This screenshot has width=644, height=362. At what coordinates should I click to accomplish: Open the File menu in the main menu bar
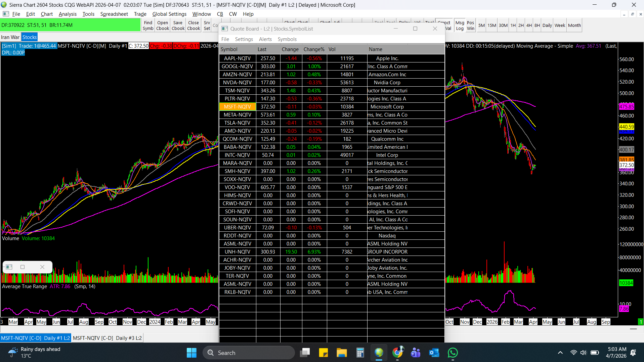pyautogui.click(x=16, y=14)
